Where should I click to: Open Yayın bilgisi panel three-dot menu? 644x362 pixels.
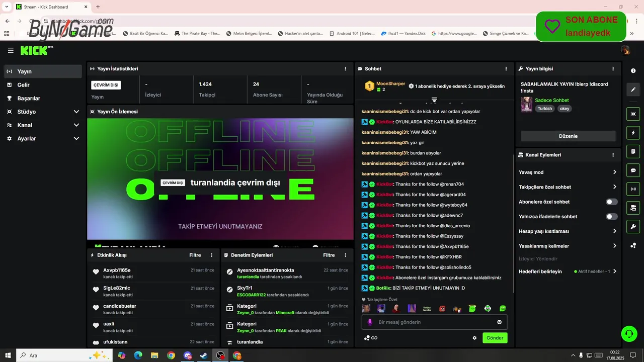click(x=613, y=69)
